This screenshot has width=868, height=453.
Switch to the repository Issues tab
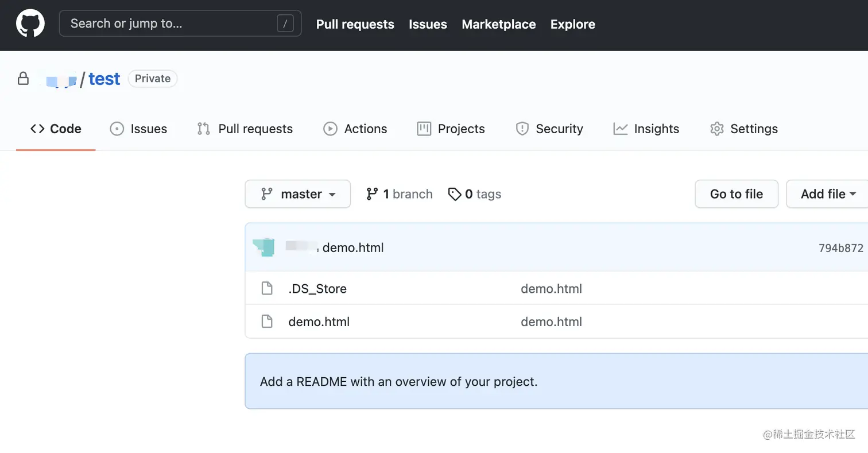coord(138,129)
